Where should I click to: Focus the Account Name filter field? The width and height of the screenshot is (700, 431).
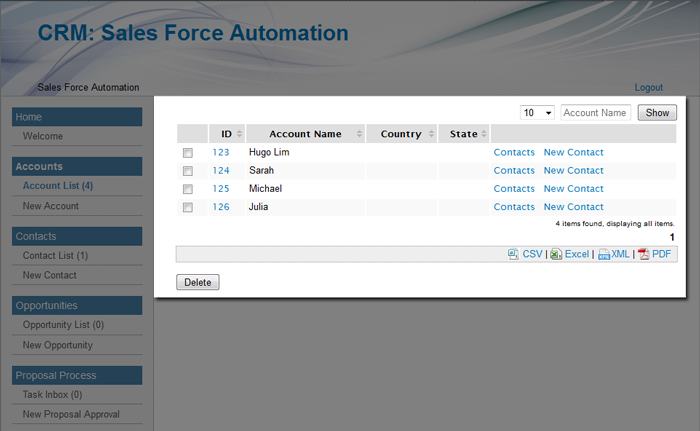pos(596,113)
